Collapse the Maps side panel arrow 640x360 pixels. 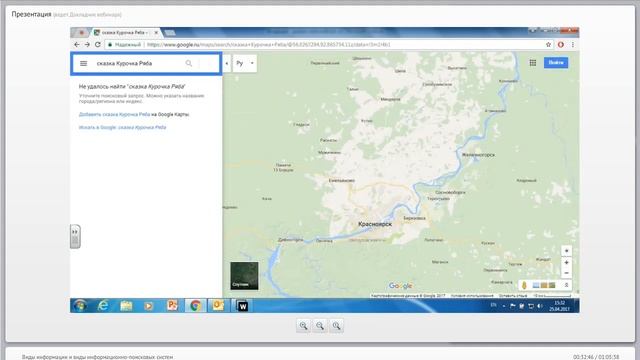point(227,63)
